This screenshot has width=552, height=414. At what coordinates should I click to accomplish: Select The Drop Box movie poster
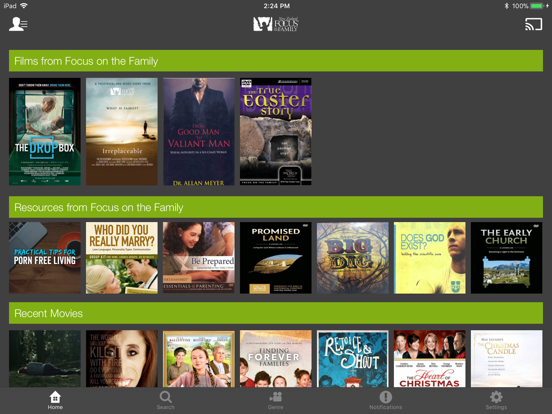point(45,132)
